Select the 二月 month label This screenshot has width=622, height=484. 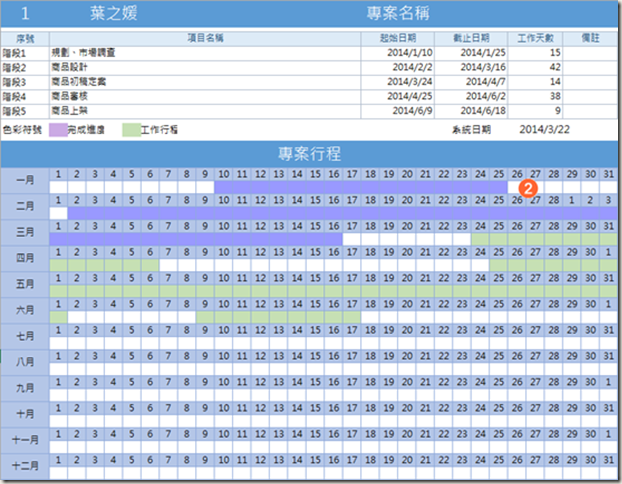coord(25,206)
